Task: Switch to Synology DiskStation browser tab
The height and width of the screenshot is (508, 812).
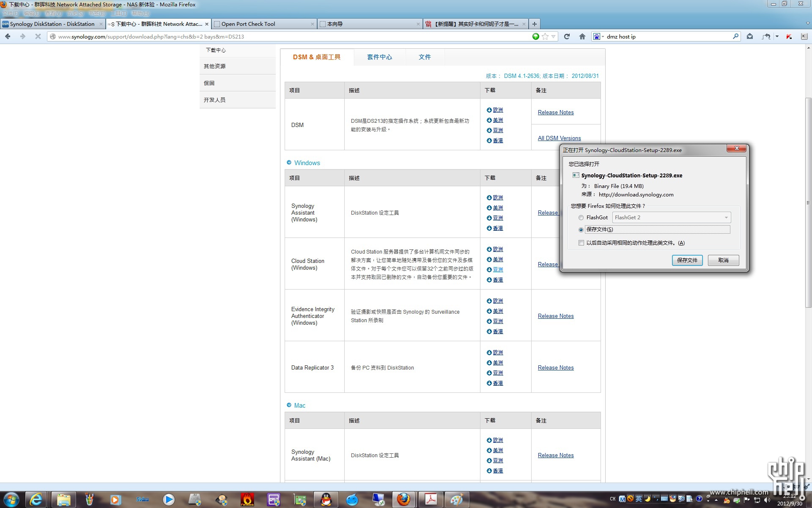Action: (52, 24)
